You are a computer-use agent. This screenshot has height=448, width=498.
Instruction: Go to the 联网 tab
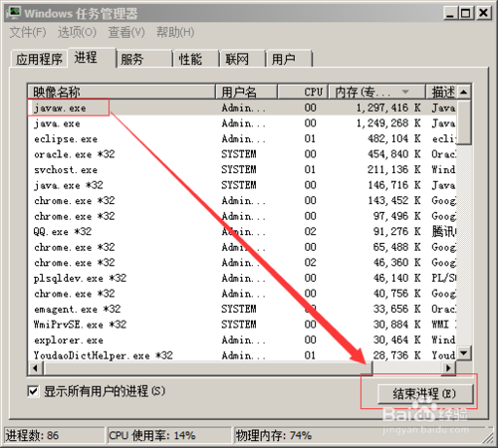(x=243, y=59)
